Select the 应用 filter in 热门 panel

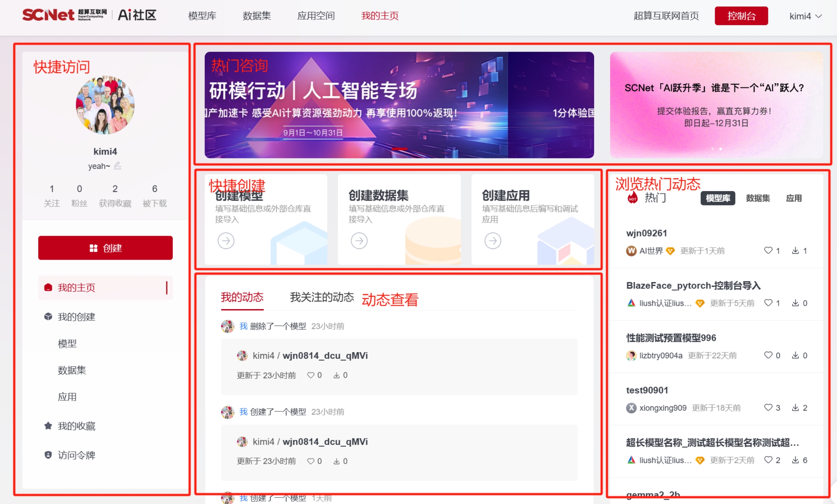pos(794,198)
